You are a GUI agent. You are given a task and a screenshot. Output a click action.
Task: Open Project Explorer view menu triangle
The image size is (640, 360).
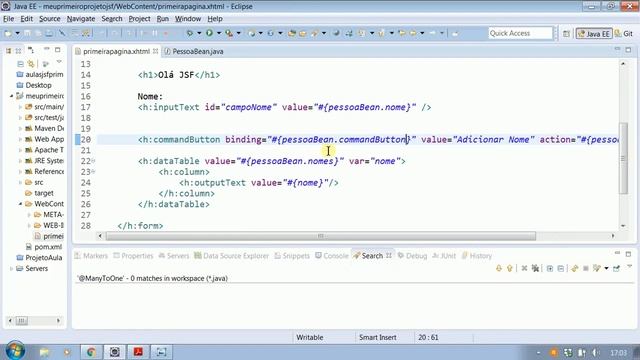pos(59,62)
